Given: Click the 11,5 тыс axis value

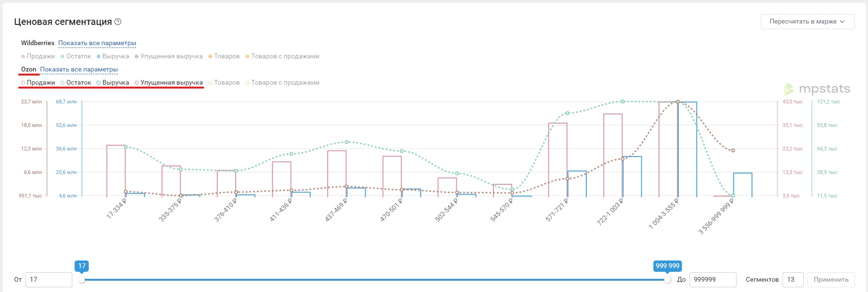Looking at the screenshot, I should click(827, 196).
